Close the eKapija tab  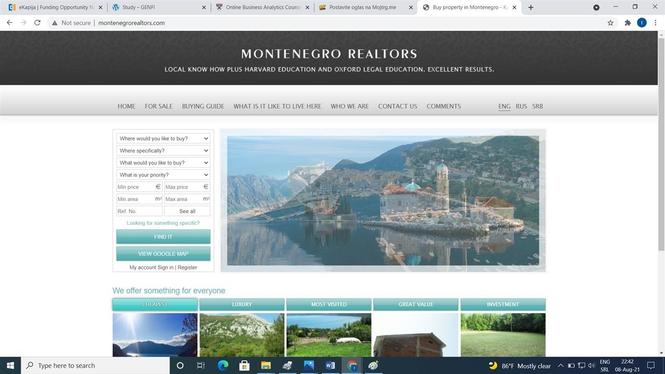pos(101,7)
